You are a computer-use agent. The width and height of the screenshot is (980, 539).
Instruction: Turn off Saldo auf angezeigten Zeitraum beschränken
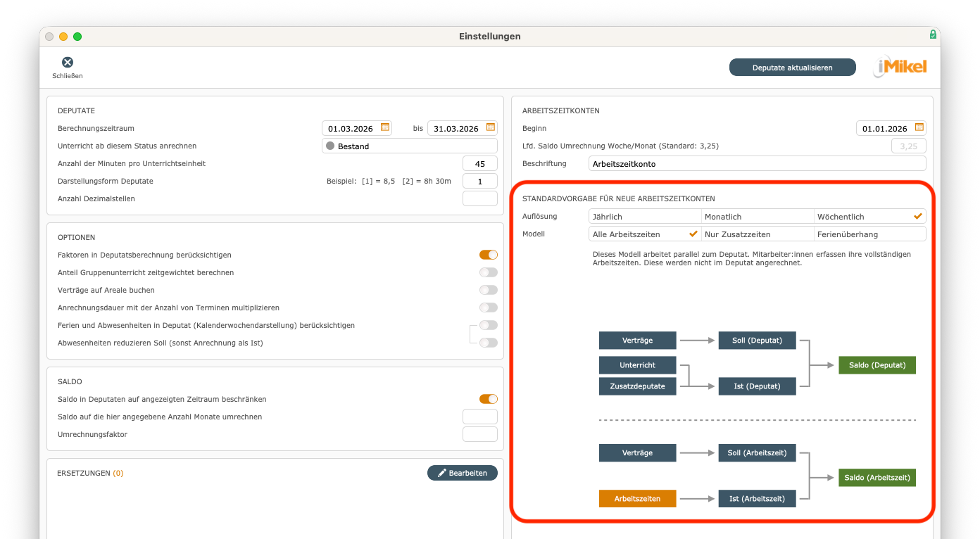pyautogui.click(x=488, y=399)
